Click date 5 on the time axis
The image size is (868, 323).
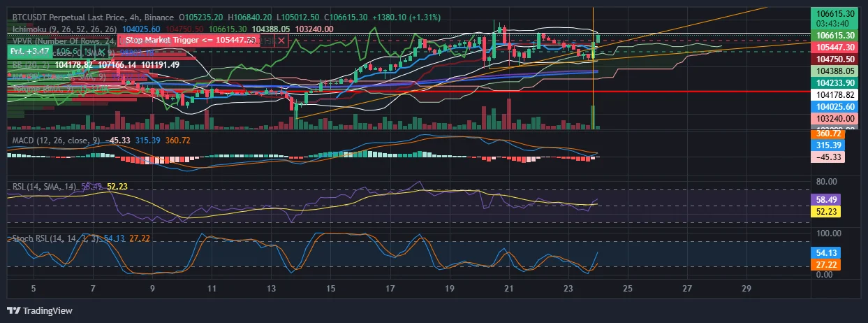[x=33, y=288]
